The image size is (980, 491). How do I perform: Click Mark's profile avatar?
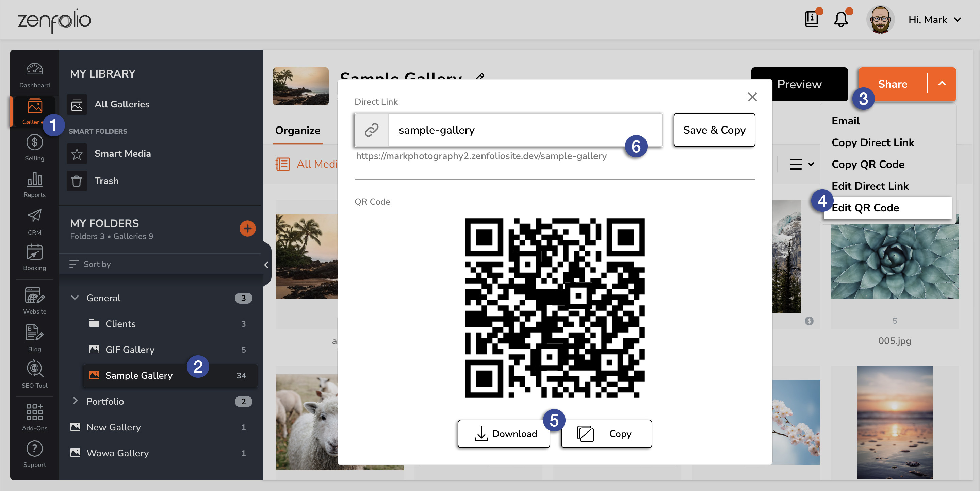(x=880, y=20)
